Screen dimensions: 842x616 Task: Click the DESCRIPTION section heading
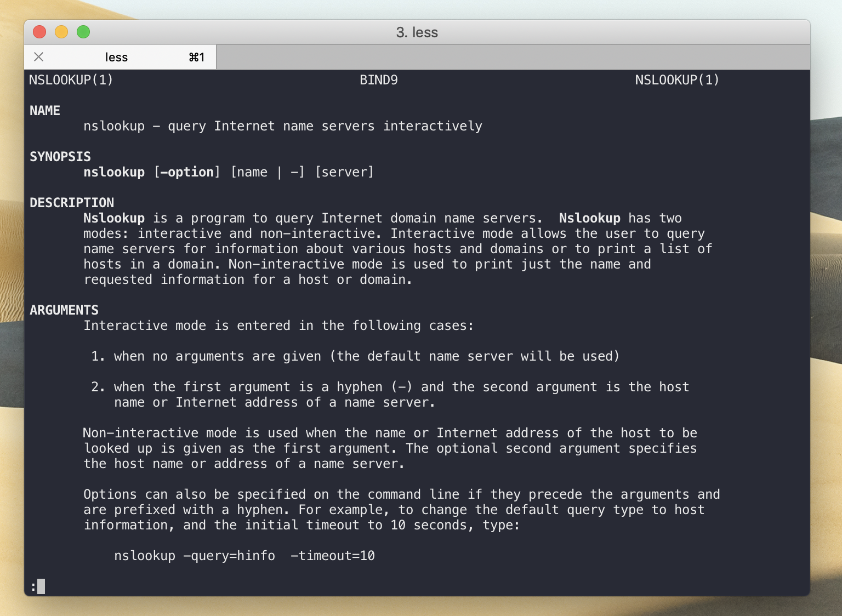(72, 203)
